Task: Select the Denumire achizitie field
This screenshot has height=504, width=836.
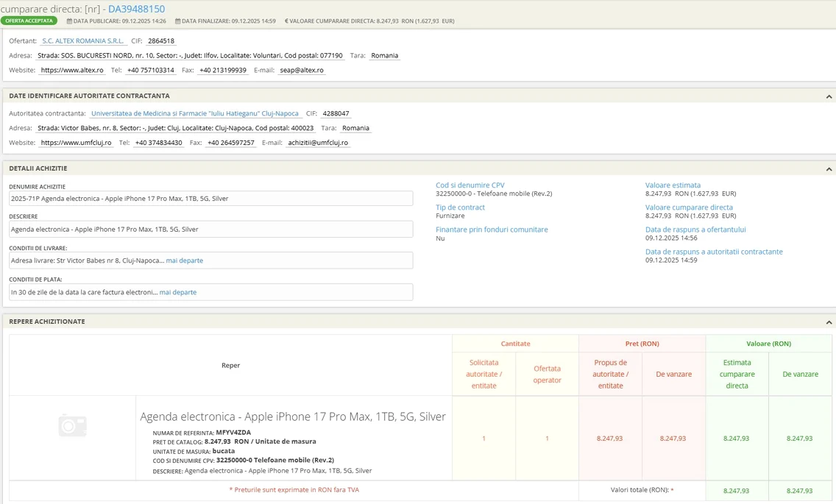Action: 210,199
